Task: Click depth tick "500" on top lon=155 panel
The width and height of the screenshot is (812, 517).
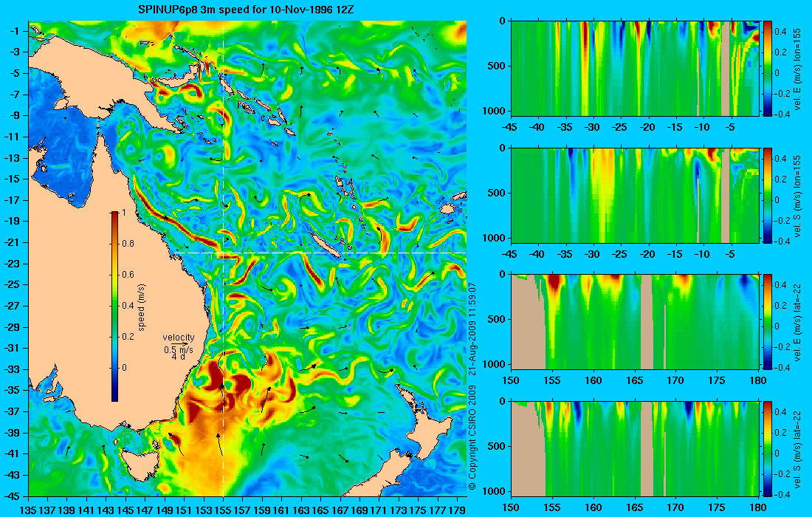Action: [x=497, y=66]
